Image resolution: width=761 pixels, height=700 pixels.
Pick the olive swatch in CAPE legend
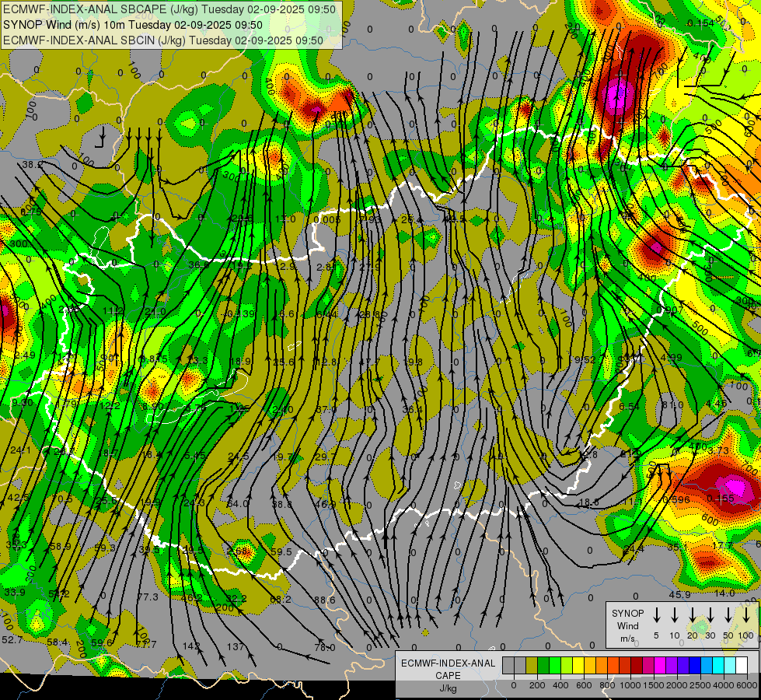pyautogui.click(x=532, y=665)
